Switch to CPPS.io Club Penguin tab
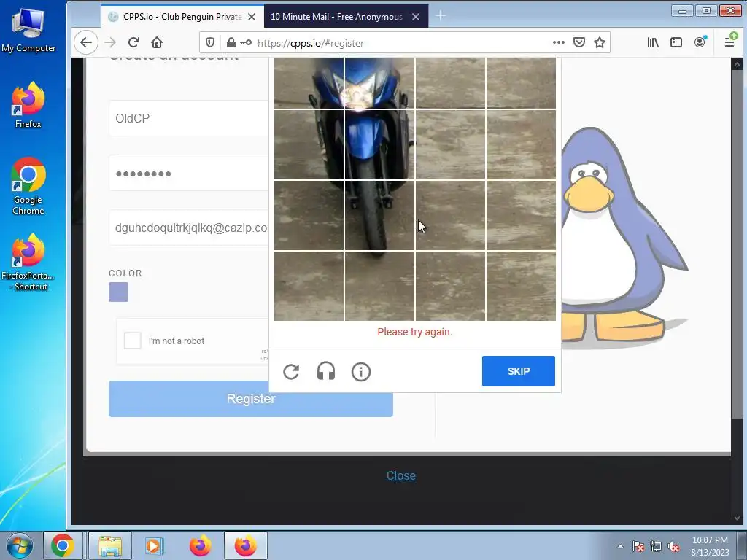This screenshot has width=747, height=560. click(x=182, y=16)
